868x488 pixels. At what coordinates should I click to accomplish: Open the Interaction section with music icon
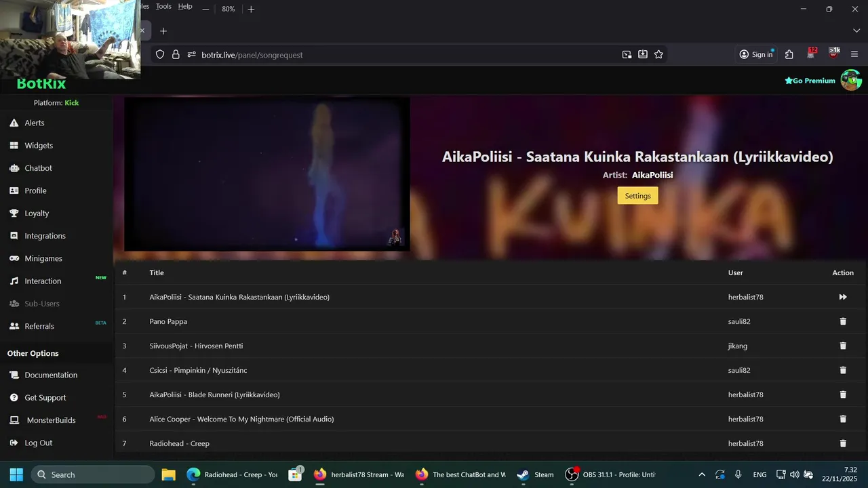pyautogui.click(x=43, y=281)
